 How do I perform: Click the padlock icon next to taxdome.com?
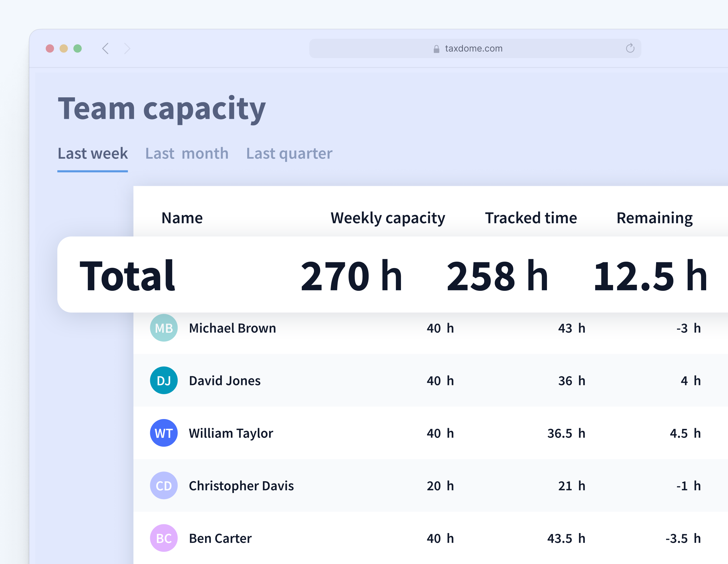tap(437, 49)
